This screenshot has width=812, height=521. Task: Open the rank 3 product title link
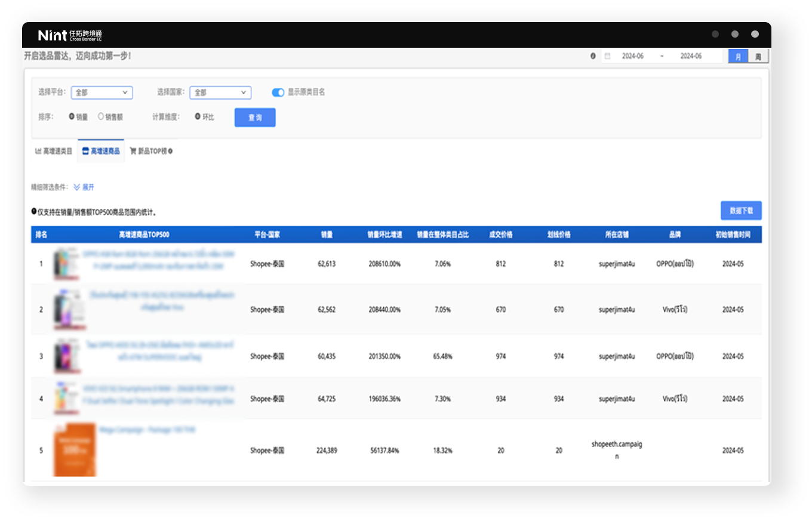coord(159,351)
